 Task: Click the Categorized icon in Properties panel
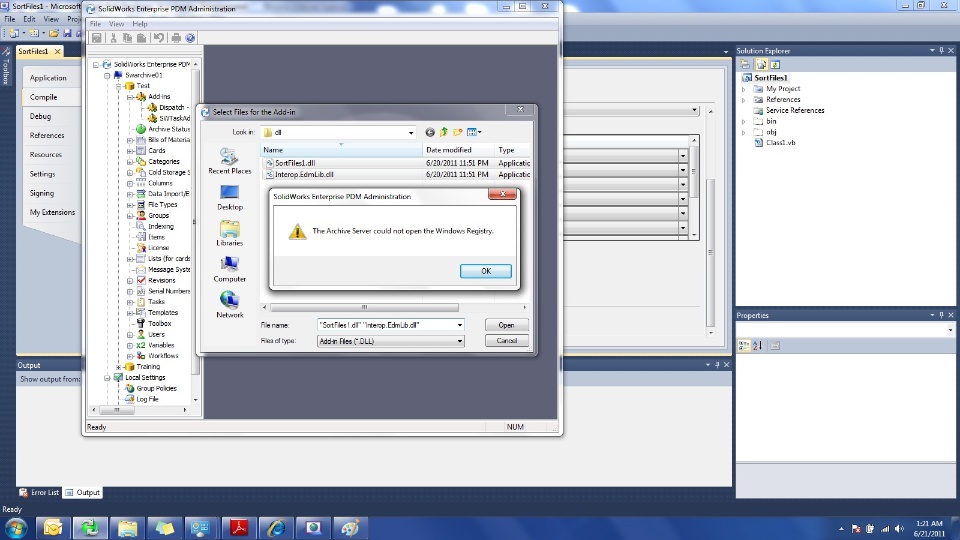point(743,346)
